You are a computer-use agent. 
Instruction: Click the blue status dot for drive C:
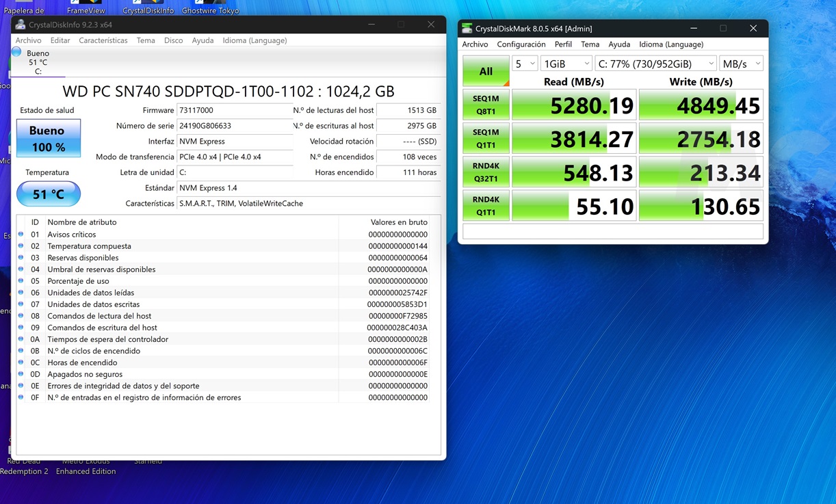pos(16,53)
